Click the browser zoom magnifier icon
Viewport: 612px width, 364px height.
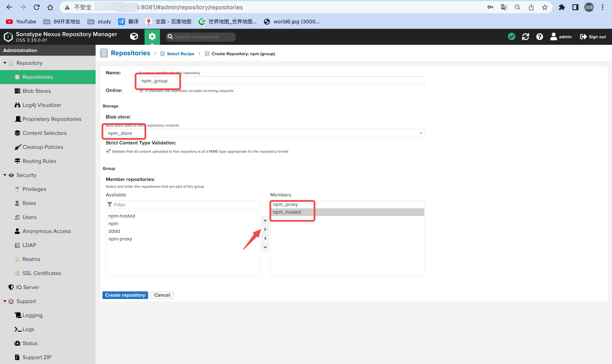517,7
